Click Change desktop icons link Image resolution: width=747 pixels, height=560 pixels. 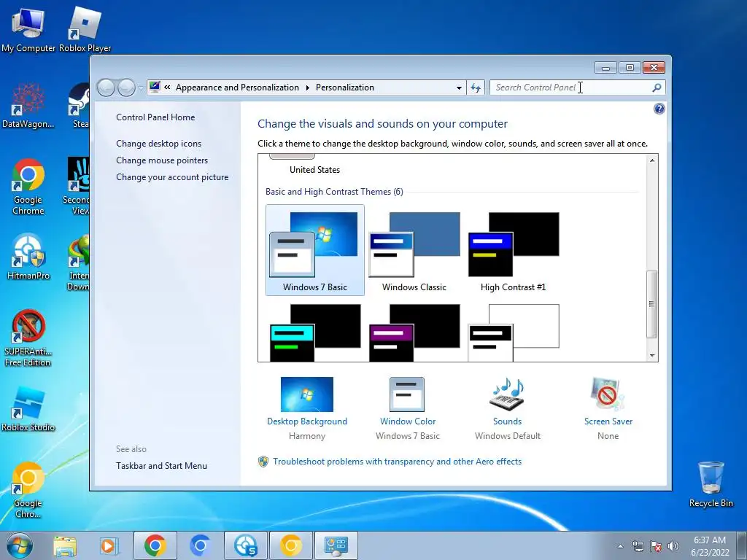coord(158,144)
